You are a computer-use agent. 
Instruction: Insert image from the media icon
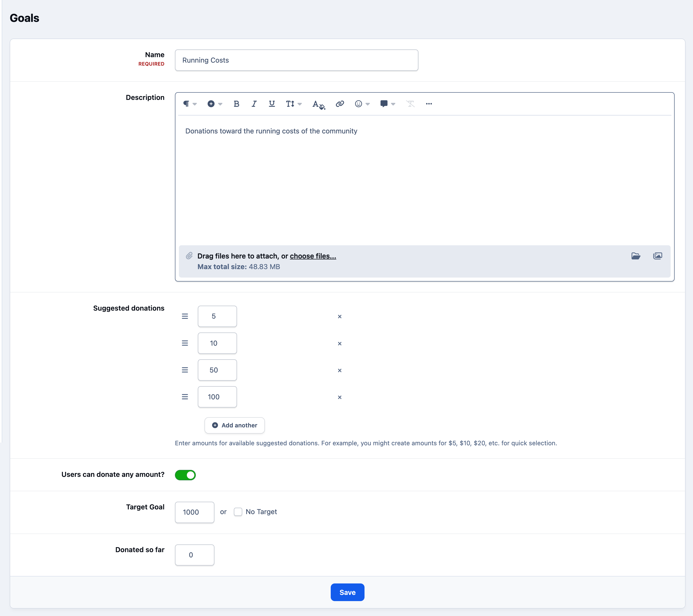[657, 256]
